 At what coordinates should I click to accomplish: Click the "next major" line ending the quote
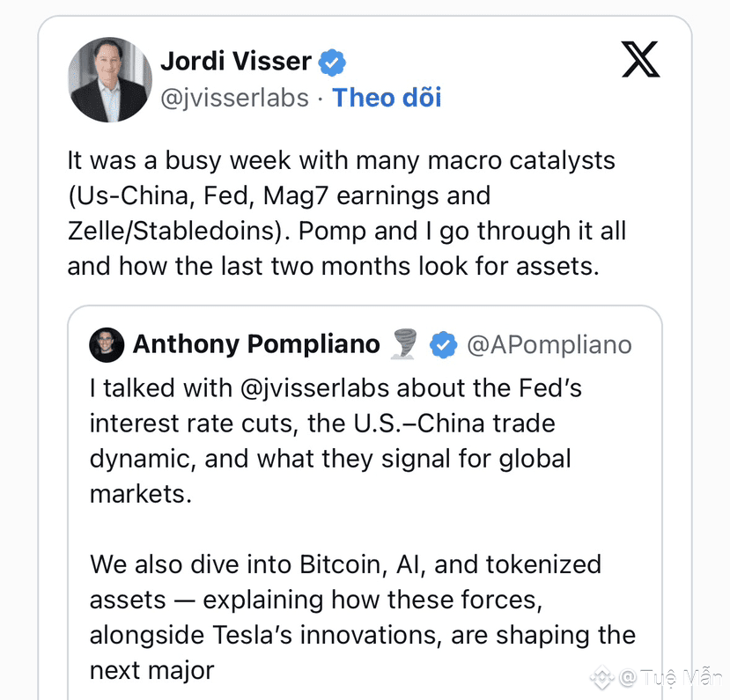[x=151, y=670]
